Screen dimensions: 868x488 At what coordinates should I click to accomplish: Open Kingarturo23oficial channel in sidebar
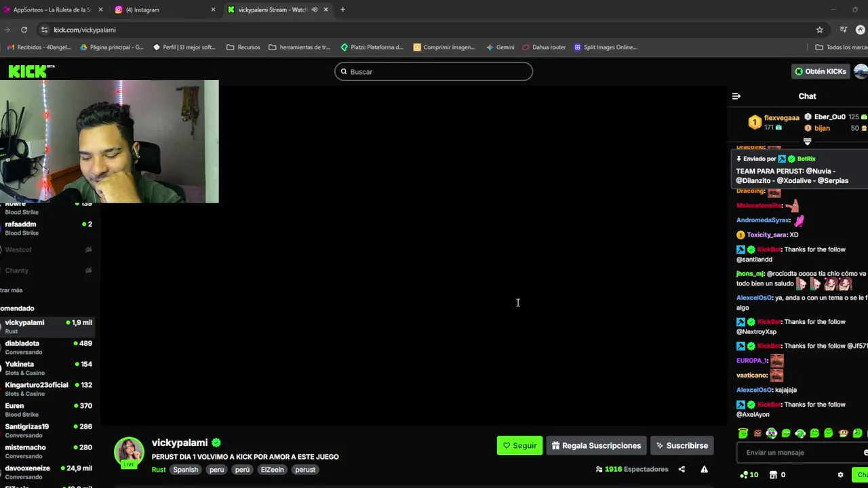[x=47, y=389]
